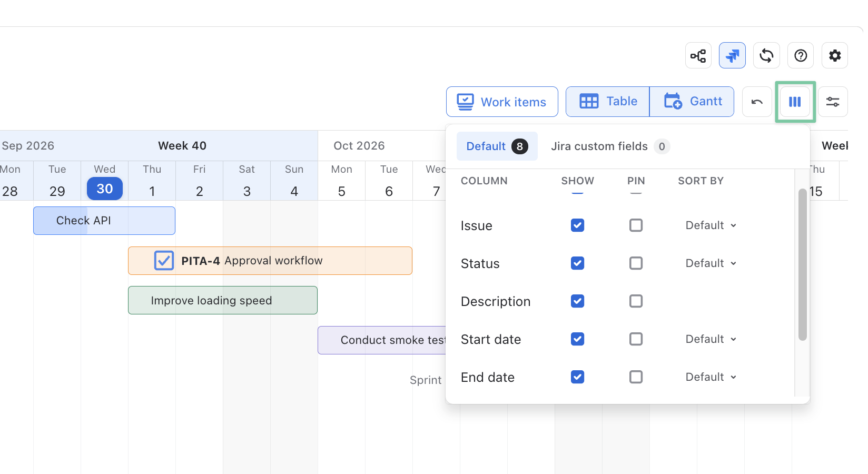Show the Issue column checkbox
The width and height of the screenshot is (868, 474).
tap(578, 225)
